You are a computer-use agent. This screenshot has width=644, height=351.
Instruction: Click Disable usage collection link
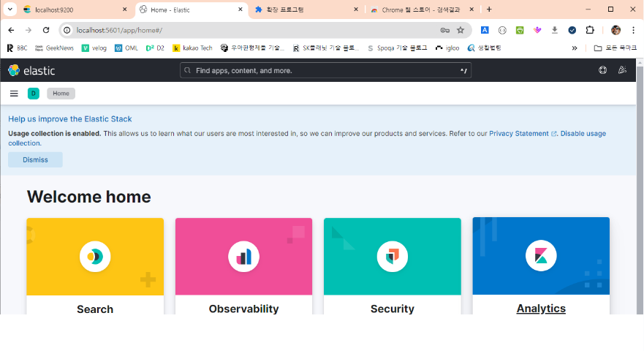[x=583, y=134]
